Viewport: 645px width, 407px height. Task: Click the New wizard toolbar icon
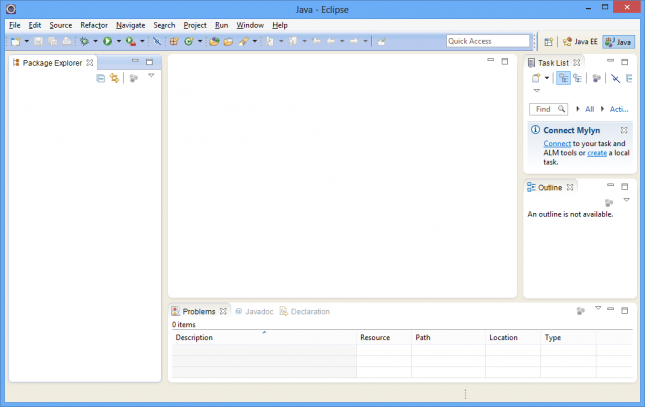click(16, 41)
